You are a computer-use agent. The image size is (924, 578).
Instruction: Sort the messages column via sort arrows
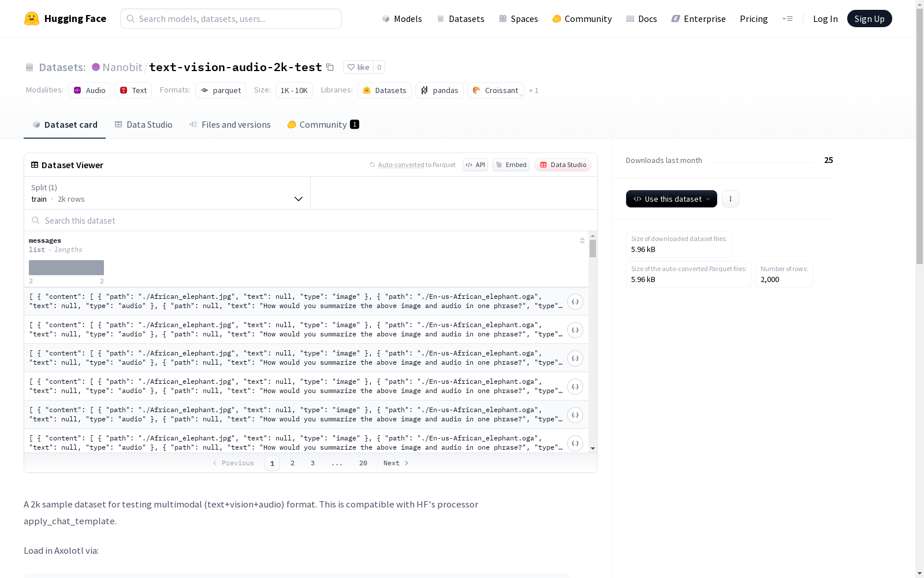pos(582,240)
